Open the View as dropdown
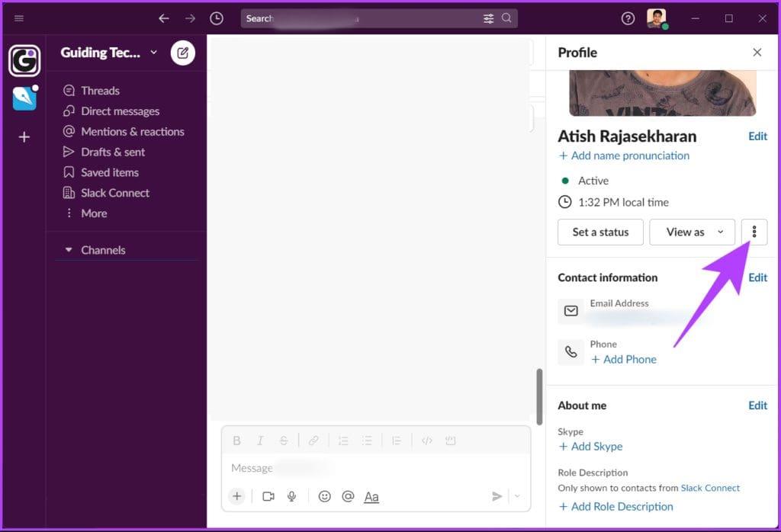Screen dimensions: 781x532 [692, 232]
